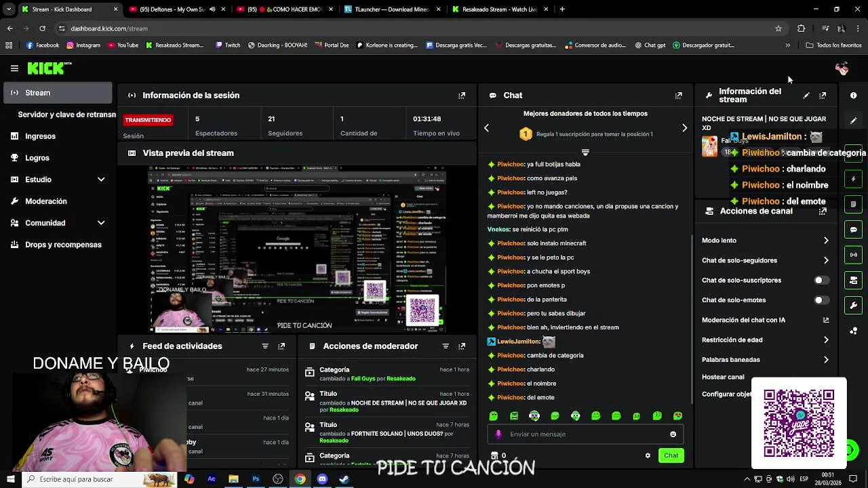Open the Chat gpt bookmark

[650, 45]
